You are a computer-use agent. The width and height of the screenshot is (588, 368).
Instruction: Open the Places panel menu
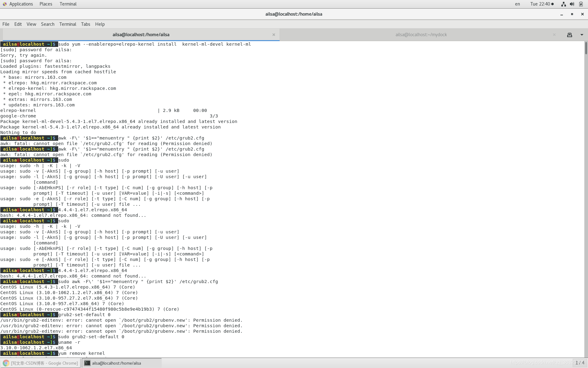(46, 4)
